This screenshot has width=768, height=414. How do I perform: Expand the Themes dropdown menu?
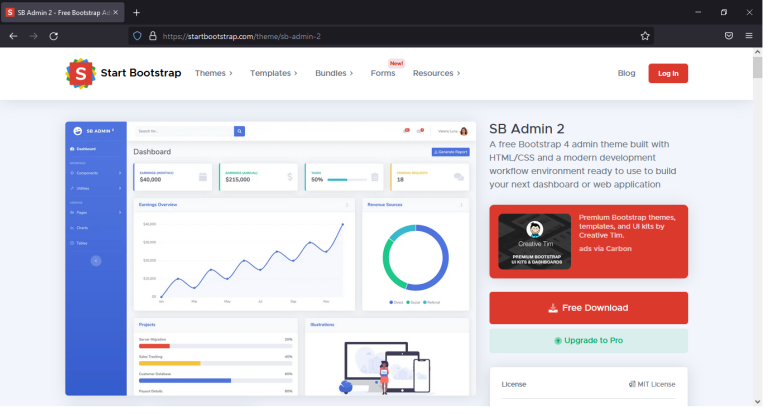pos(213,73)
